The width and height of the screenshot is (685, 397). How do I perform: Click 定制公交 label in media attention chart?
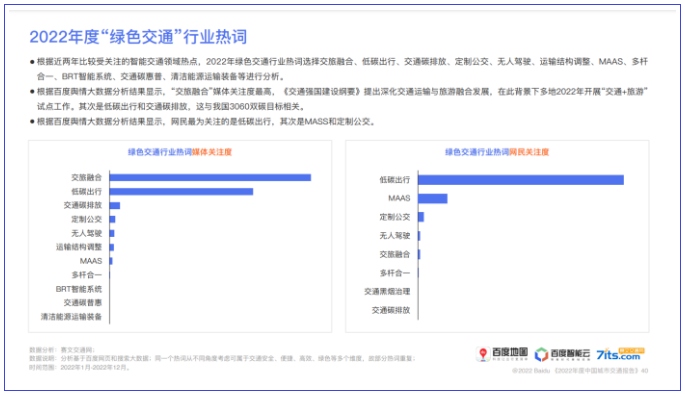(86, 219)
